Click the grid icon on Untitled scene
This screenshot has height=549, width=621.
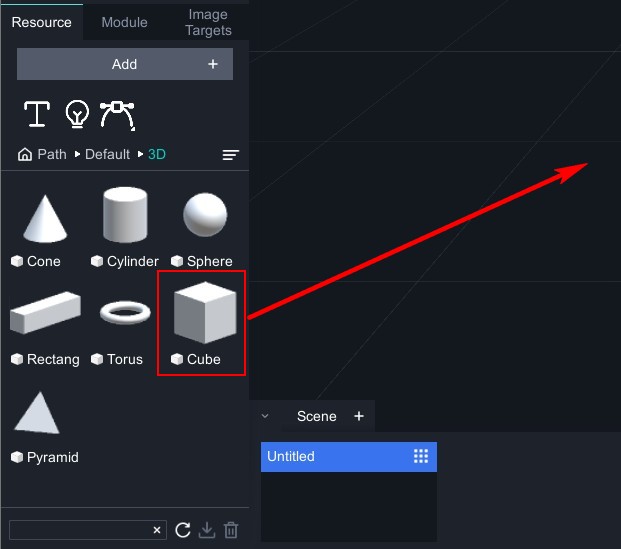click(x=421, y=457)
